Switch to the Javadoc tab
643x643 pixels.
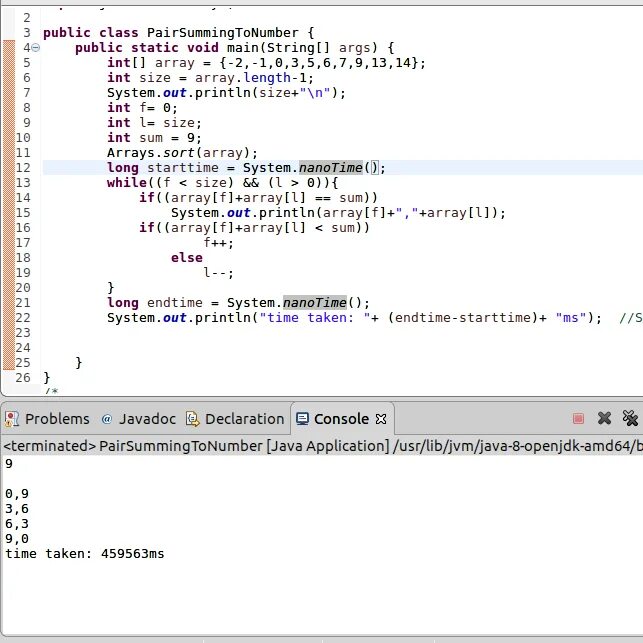[138, 419]
